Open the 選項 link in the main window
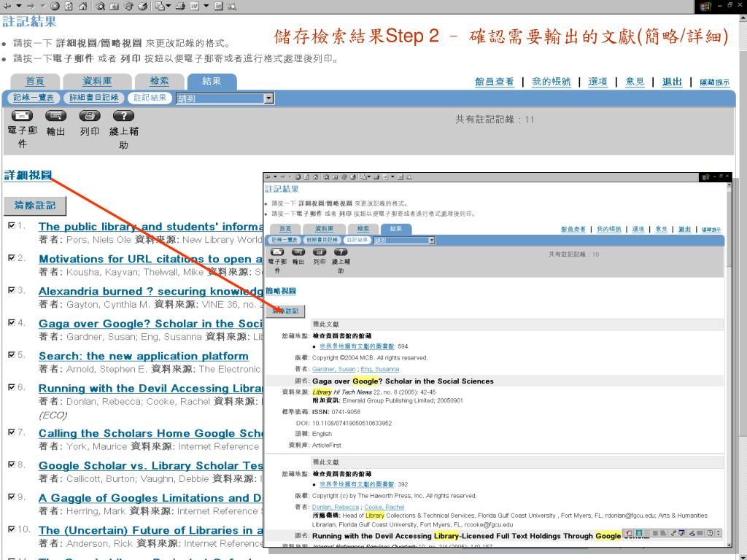Screen dimensions: 747x560 (x=597, y=82)
